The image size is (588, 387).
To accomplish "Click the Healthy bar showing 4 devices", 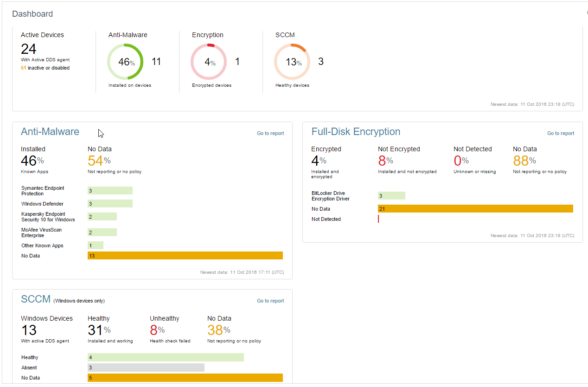I will pyautogui.click(x=166, y=357).
